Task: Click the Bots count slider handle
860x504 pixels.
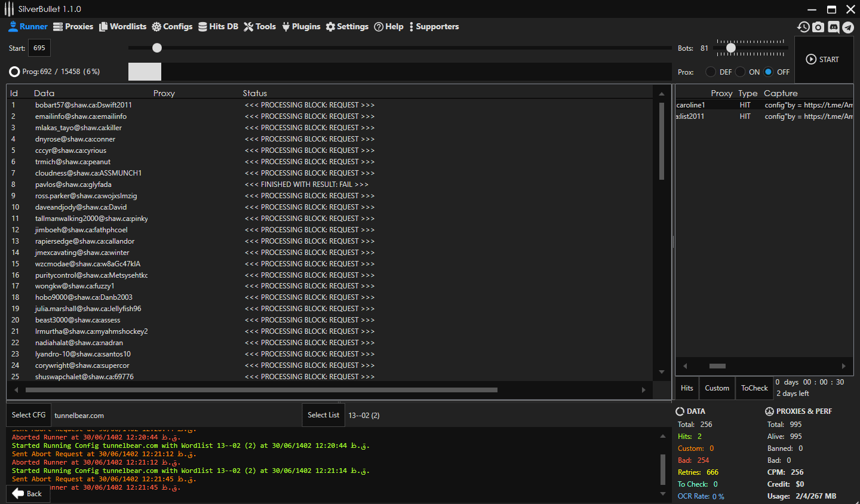Action: click(730, 48)
